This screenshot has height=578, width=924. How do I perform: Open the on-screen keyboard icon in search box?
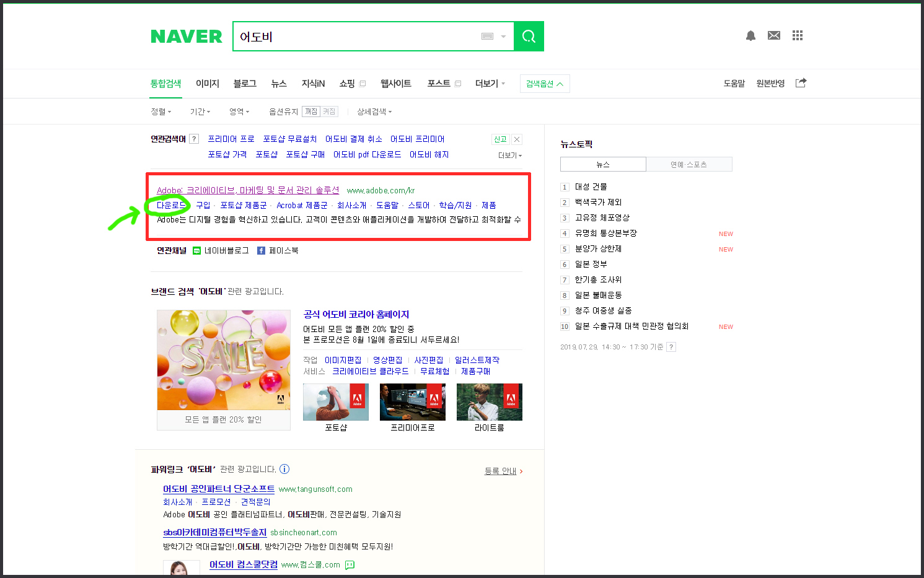tap(488, 37)
